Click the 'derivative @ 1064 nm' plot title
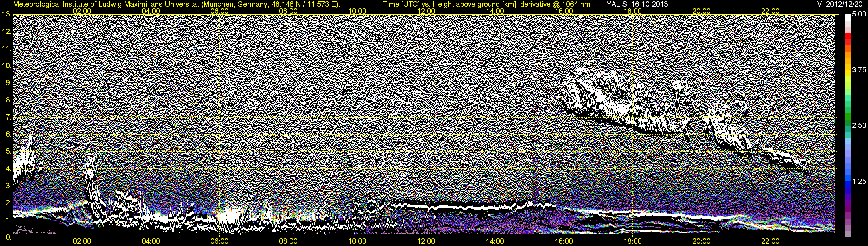Viewport: 868px width, 246px height. pos(555,4)
